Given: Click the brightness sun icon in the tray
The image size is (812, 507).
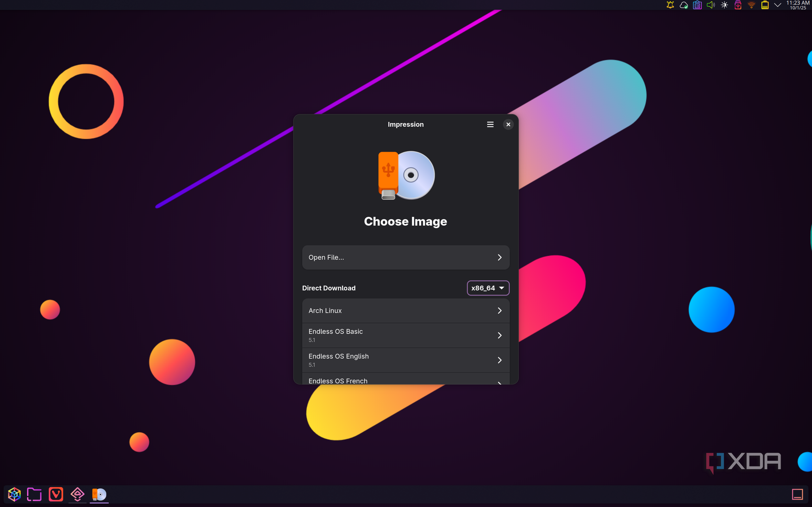Looking at the screenshot, I should [724, 5].
